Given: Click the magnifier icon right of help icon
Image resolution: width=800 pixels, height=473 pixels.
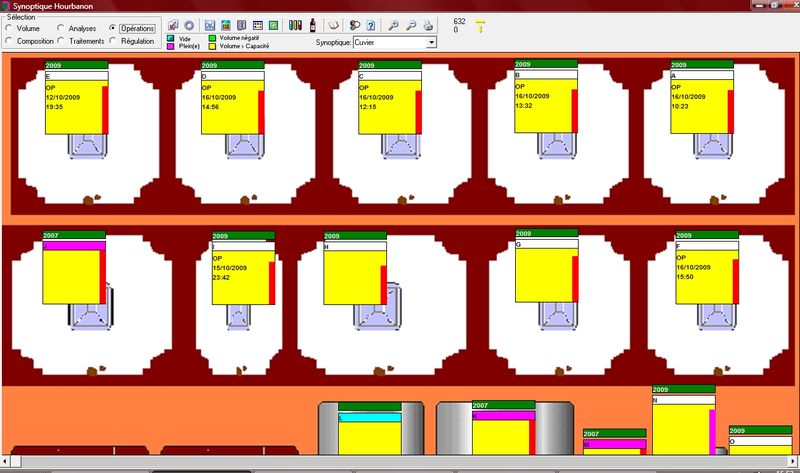Looking at the screenshot, I should (x=395, y=24).
